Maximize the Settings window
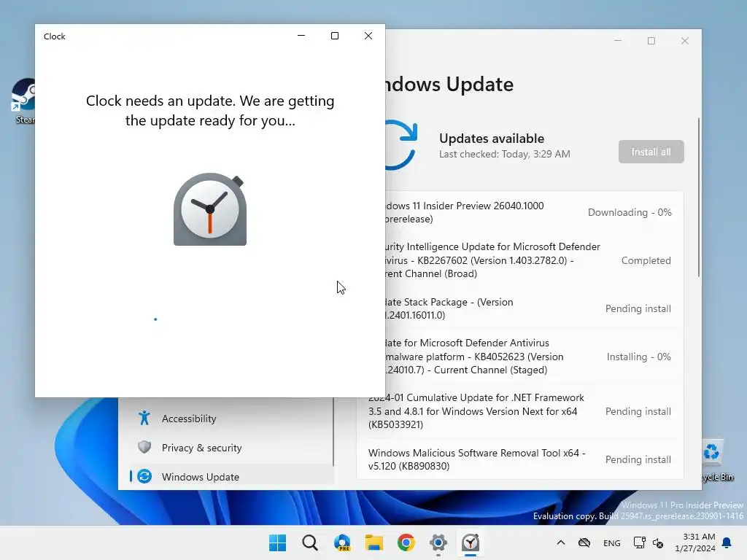 (x=651, y=41)
